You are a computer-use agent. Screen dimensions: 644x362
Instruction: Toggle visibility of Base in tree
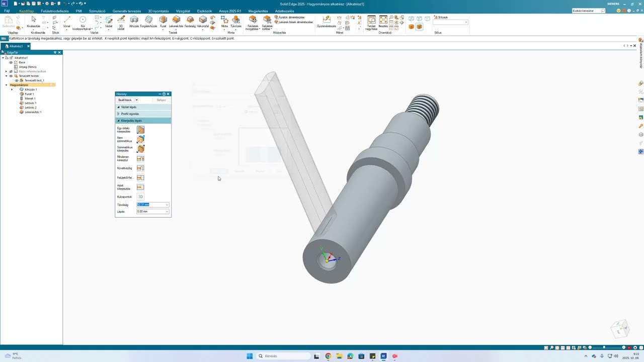pos(11,62)
